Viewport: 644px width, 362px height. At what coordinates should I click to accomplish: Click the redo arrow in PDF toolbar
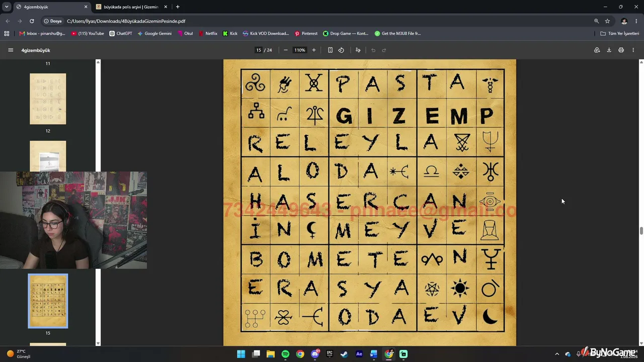(x=384, y=50)
